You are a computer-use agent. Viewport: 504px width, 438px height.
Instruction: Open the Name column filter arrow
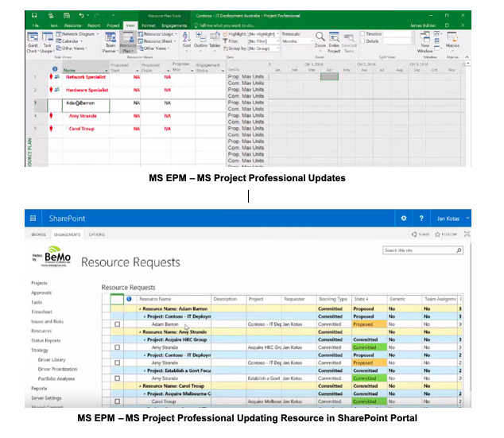click(x=107, y=71)
